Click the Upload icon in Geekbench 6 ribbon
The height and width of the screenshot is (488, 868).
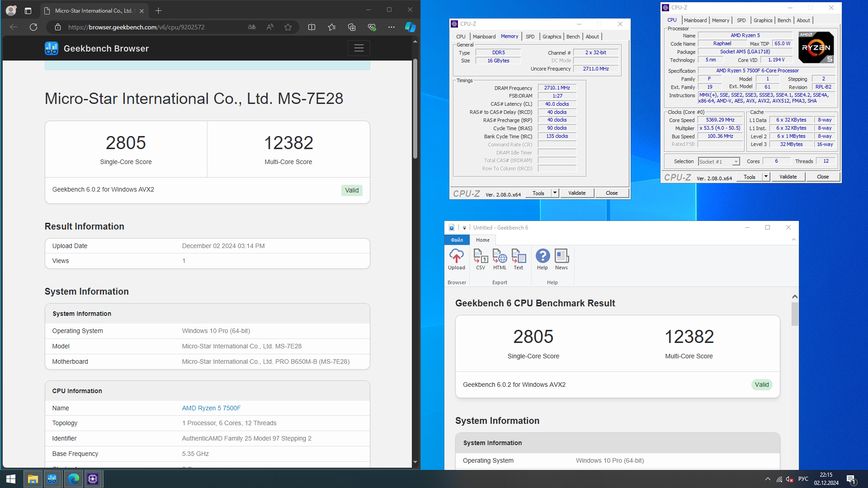point(457,259)
